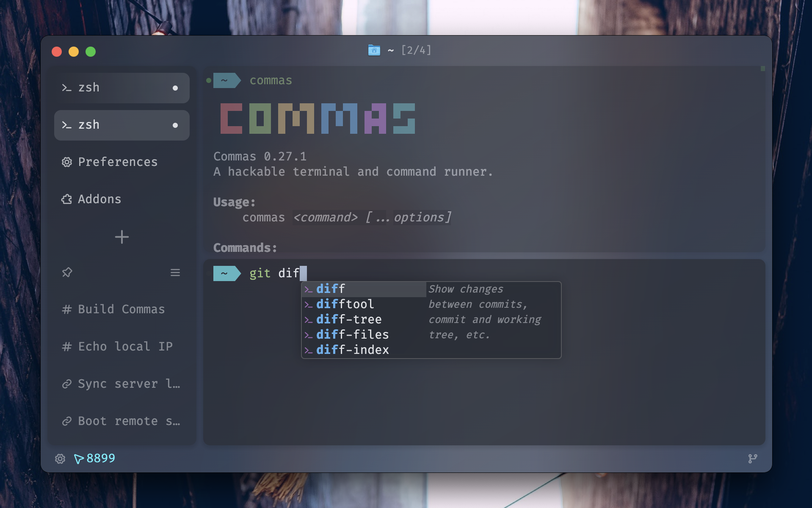The width and height of the screenshot is (812, 508).
Task: Open the Addons panel
Action: [98, 199]
